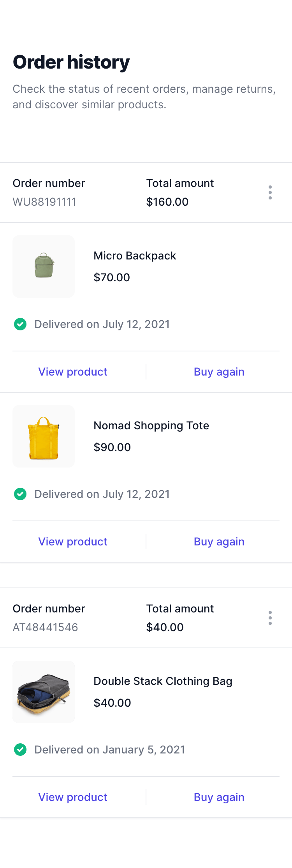The image size is (292, 868).
Task: View product page for Double Stack Clothing Bag
Action: coord(73,797)
